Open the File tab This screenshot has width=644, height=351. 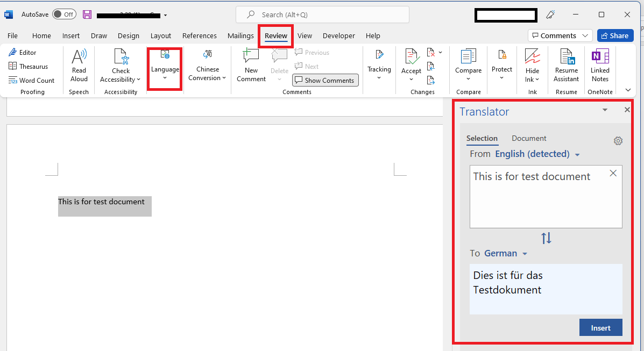(13, 35)
